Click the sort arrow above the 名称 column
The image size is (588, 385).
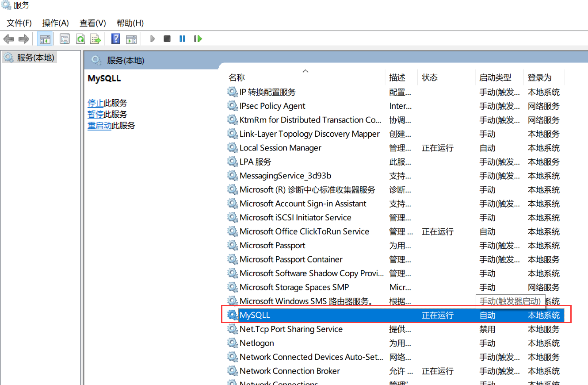pyautogui.click(x=305, y=70)
